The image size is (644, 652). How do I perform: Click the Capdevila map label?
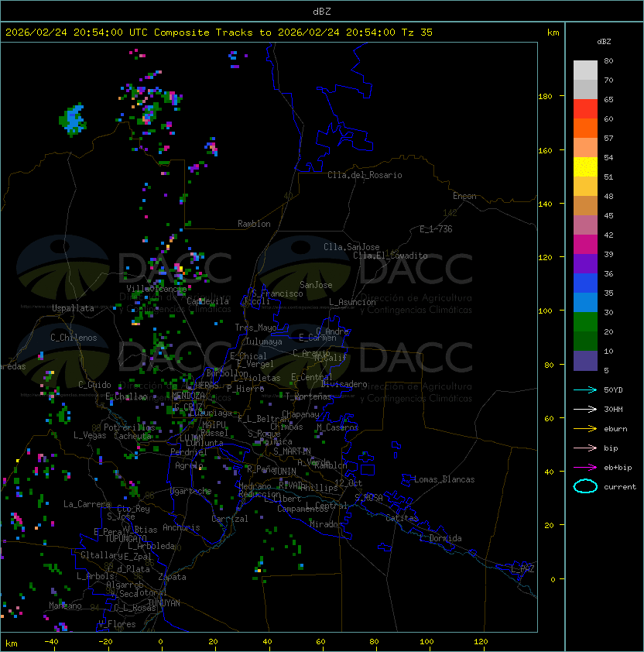click(x=207, y=301)
